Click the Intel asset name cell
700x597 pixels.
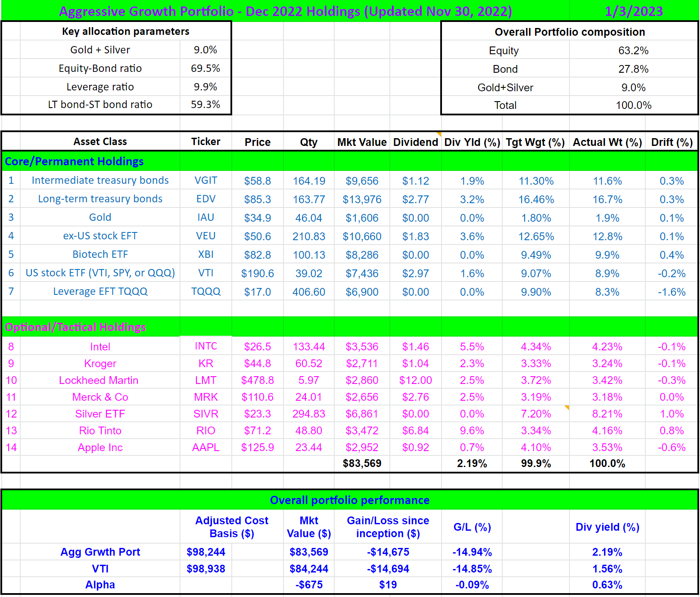point(100,347)
